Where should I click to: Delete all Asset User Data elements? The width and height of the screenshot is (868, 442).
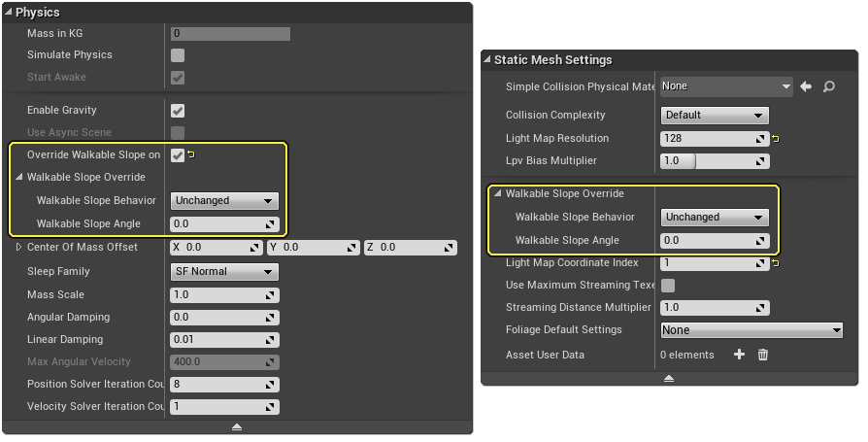[x=763, y=355]
